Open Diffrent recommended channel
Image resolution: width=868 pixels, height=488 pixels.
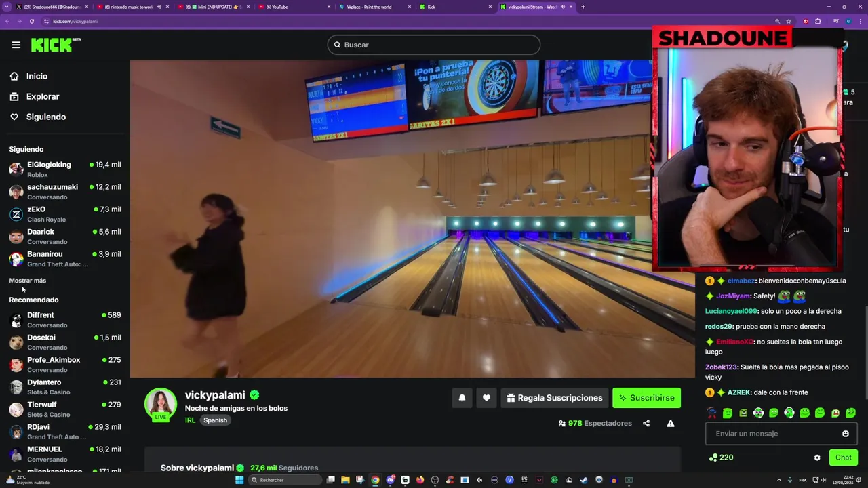[x=65, y=320]
